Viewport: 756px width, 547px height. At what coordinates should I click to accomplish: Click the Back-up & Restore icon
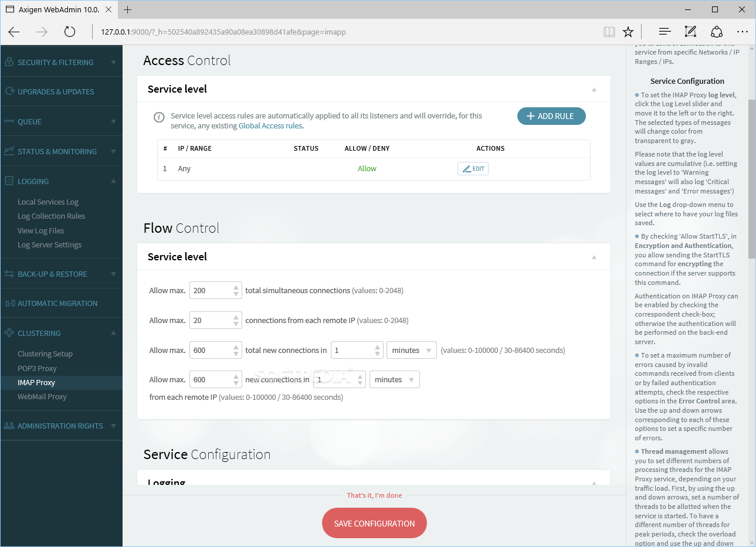point(9,274)
